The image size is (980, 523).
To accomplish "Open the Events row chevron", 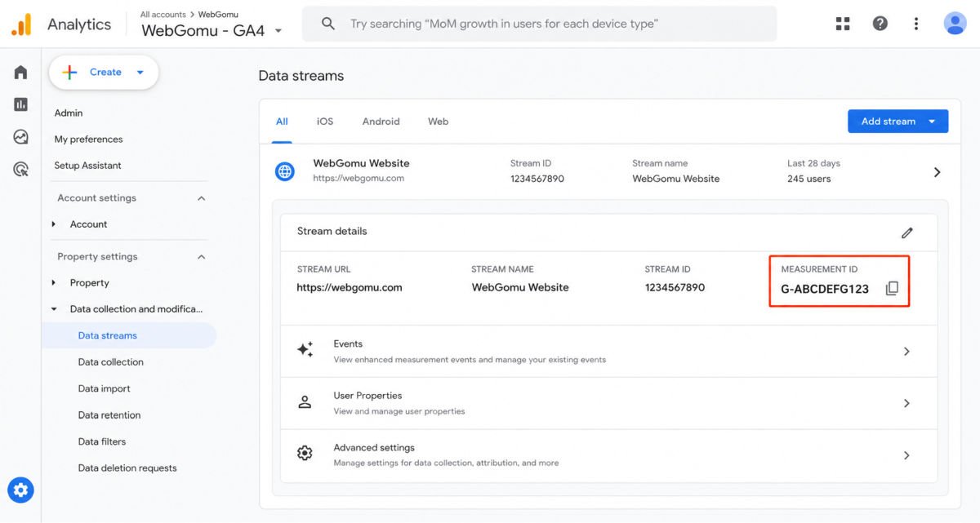I will [x=906, y=352].
